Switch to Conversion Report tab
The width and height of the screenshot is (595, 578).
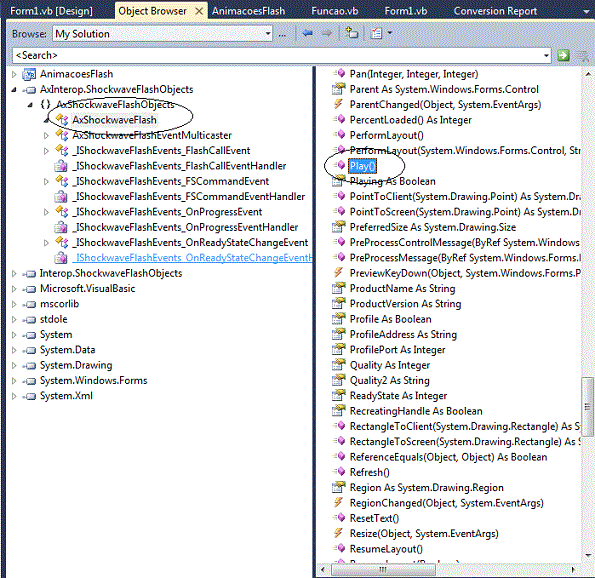coord(495,11)
